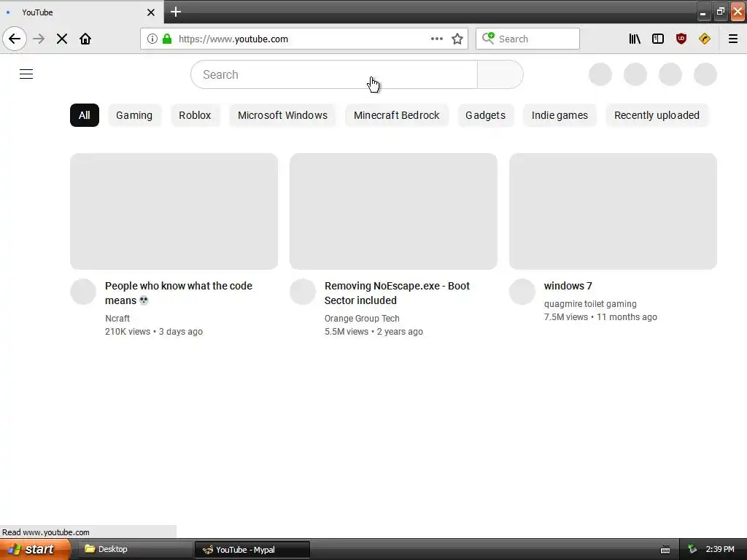Click the YouTube search submit button
Image resolution: width=747 pixels, height=560 pixels.
(500, 74)
